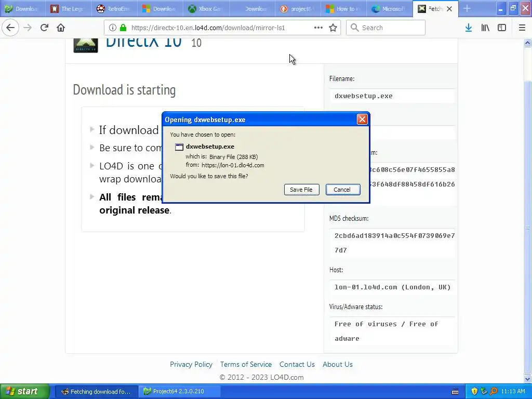Switch to Fetching download taskbar window
The height and width of the screenshot is (399, 532).
click(96, 392)
